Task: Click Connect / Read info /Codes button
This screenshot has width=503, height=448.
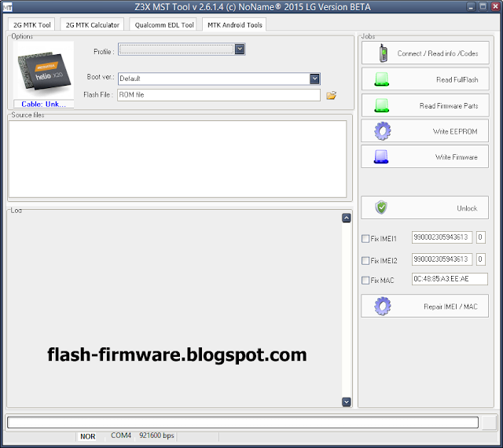Action: [x=425, y=53]
